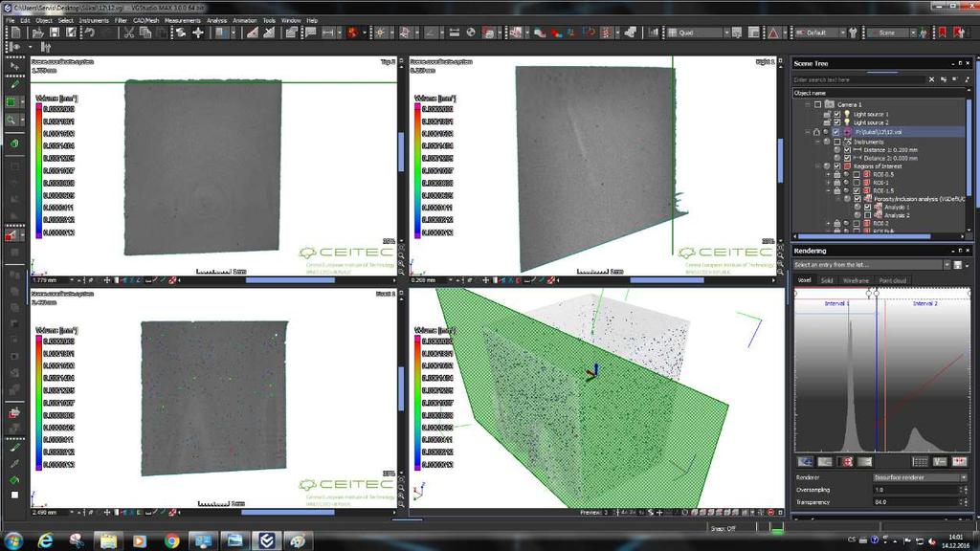This screenshot has height=551, width=980.
Task: Click the Open file folder icon
Action: 38,33
